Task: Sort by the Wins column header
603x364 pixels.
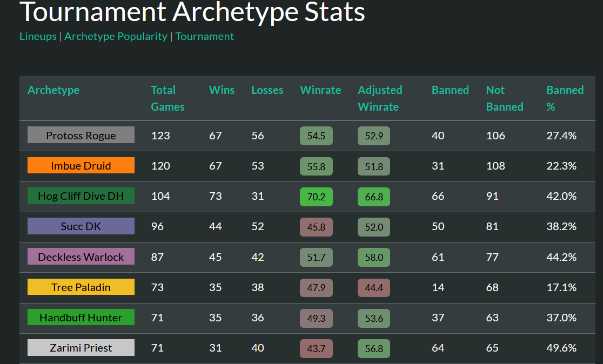Action: (x=222, y=90)
